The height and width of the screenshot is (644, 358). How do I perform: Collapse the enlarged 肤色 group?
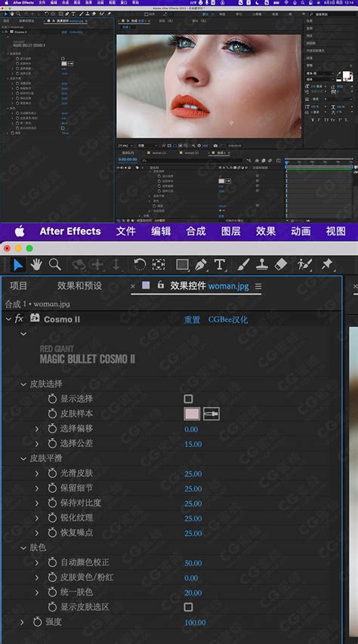coord(23,548)
